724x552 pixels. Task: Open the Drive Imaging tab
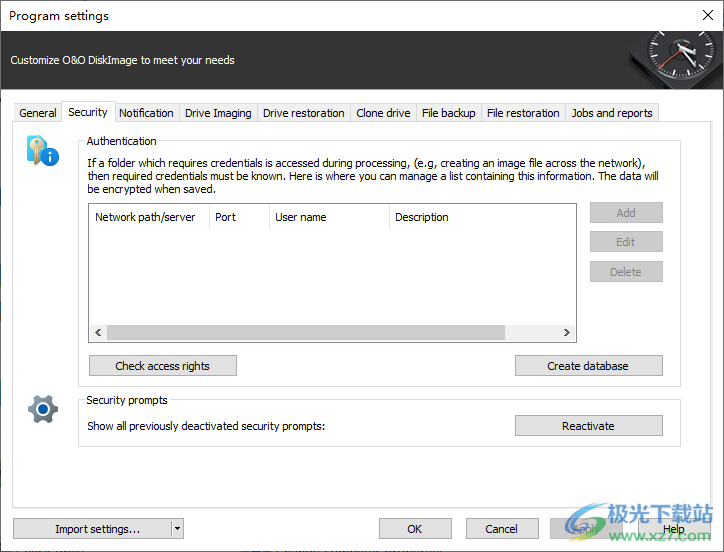point(218,113)
